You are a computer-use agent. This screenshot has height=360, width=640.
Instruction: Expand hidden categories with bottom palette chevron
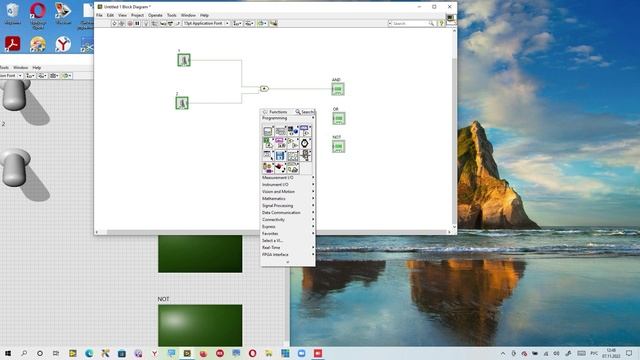point(288,262)
